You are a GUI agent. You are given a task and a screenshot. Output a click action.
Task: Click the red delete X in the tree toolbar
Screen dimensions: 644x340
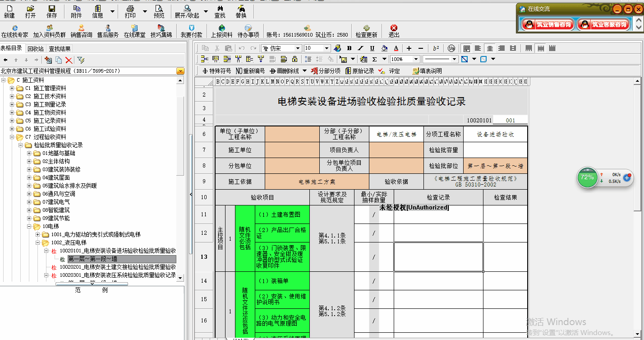coord(69,60)
